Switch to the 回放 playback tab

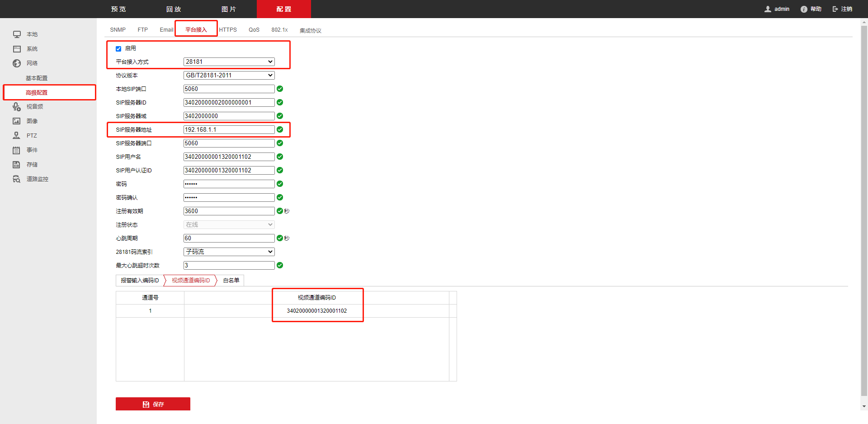point(174,9)
